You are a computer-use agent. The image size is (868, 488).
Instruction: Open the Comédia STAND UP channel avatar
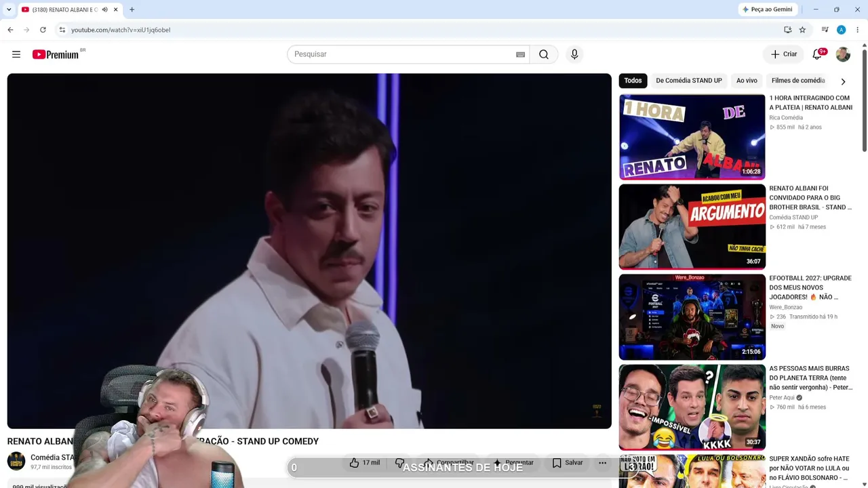coord(16,462)
